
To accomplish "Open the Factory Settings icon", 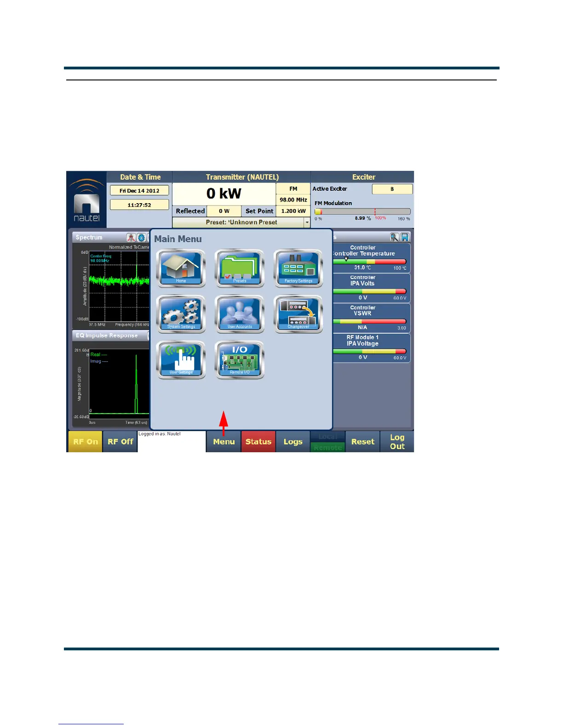I will tap(299, 268).
